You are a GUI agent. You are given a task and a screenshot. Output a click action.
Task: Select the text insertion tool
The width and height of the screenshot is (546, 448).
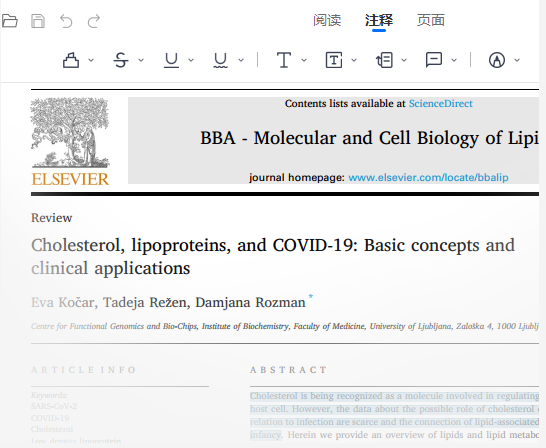point(284,60)
